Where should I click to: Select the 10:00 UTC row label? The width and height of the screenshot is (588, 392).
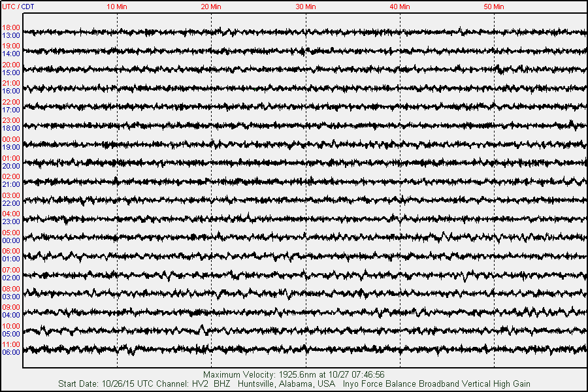click(11, 326)
